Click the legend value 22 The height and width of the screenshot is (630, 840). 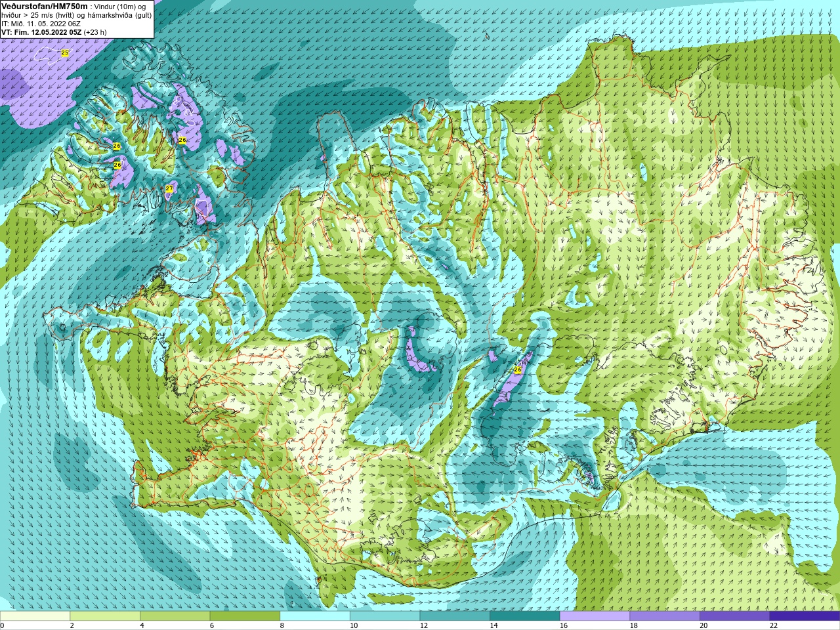point(774,625)
